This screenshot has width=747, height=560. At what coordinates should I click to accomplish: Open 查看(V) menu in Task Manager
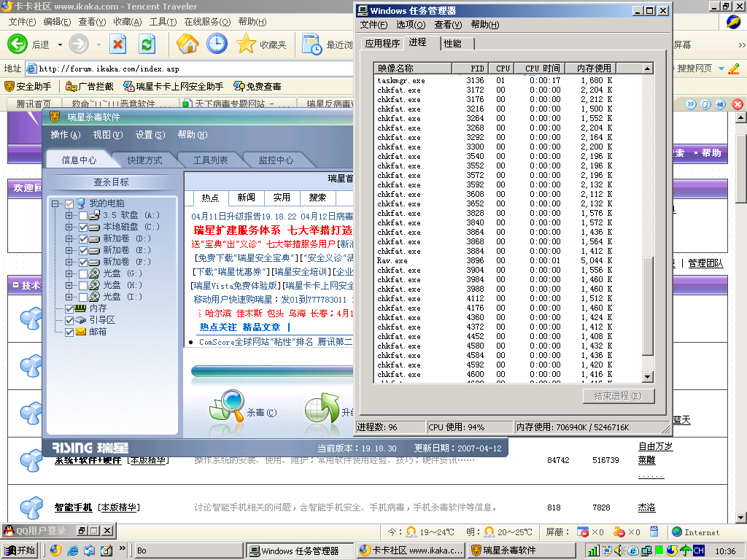tap(448, 25)
